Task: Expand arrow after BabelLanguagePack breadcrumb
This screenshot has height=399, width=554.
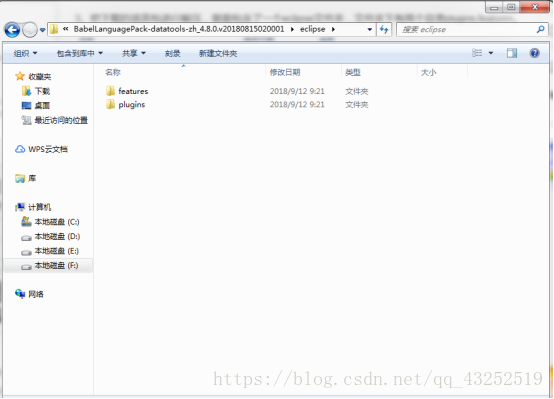Action: tap(292, 29)
